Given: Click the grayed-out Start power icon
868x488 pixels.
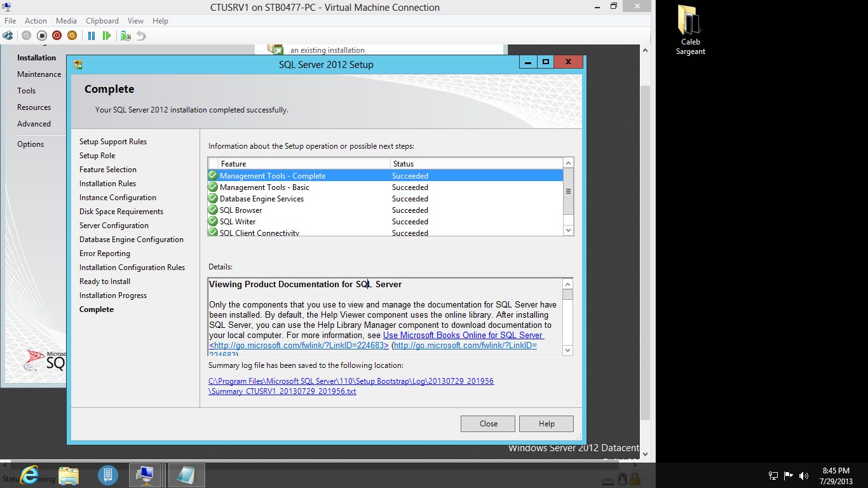Looking at the screenshot, I should (26, 36).
